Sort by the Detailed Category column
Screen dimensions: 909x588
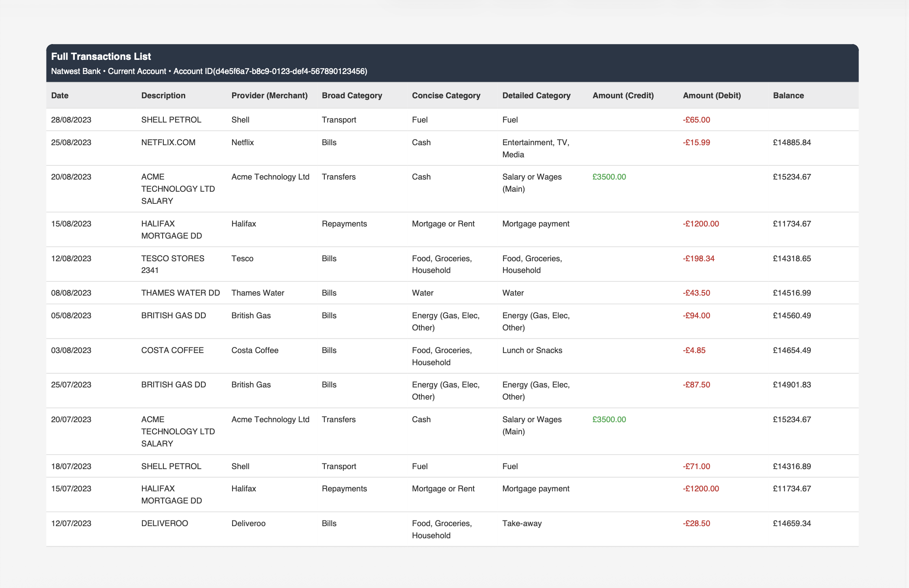536,95
